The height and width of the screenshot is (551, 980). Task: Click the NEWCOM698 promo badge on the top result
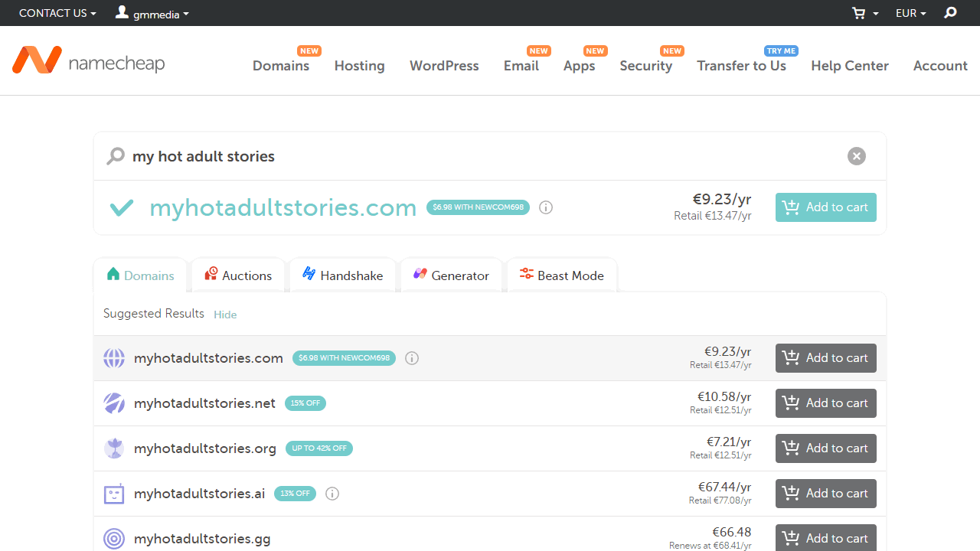[478, 207]
